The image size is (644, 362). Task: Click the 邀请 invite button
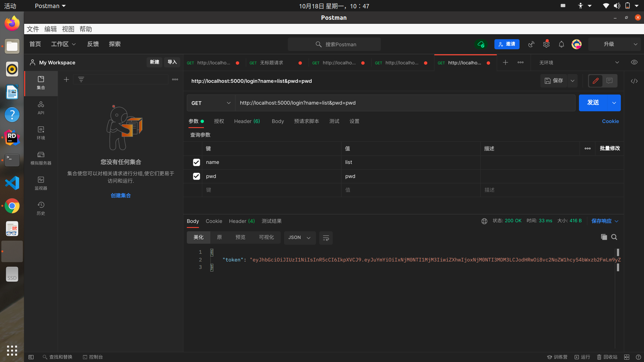(x=507, y=44)
